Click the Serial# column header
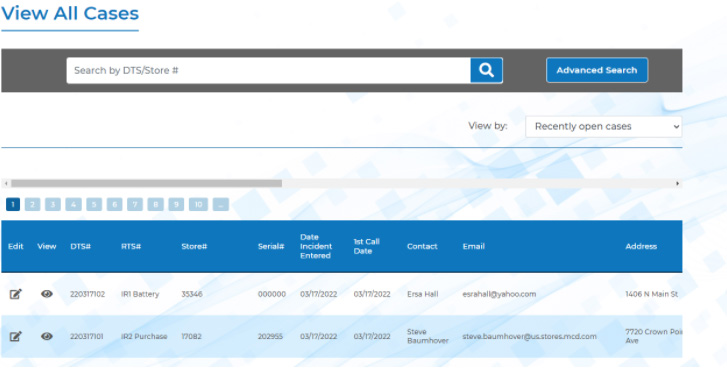Screen dimensions: 727x380 (x=271, y=247)
